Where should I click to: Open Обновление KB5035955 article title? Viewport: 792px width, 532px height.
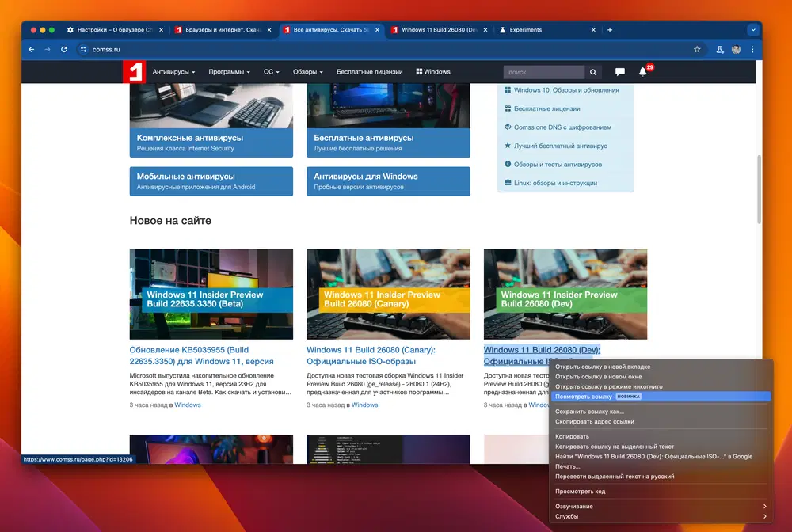[x=201, y=355]
